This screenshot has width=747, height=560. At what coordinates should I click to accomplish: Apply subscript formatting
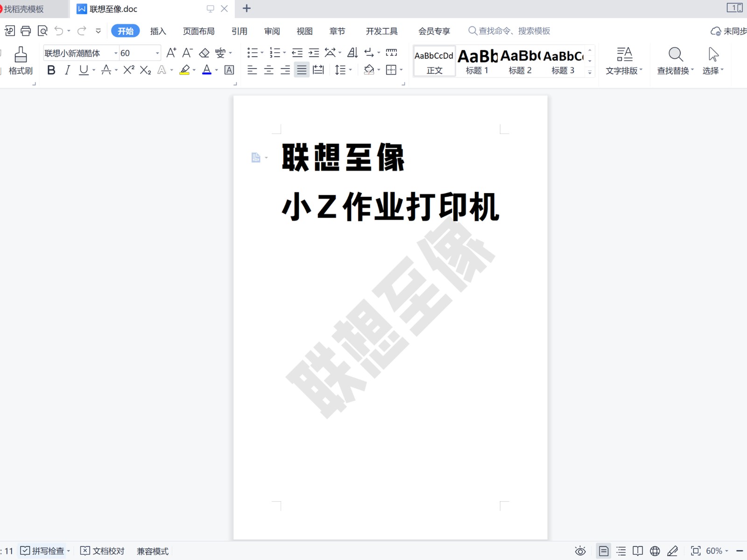click(x=146, y=70)
